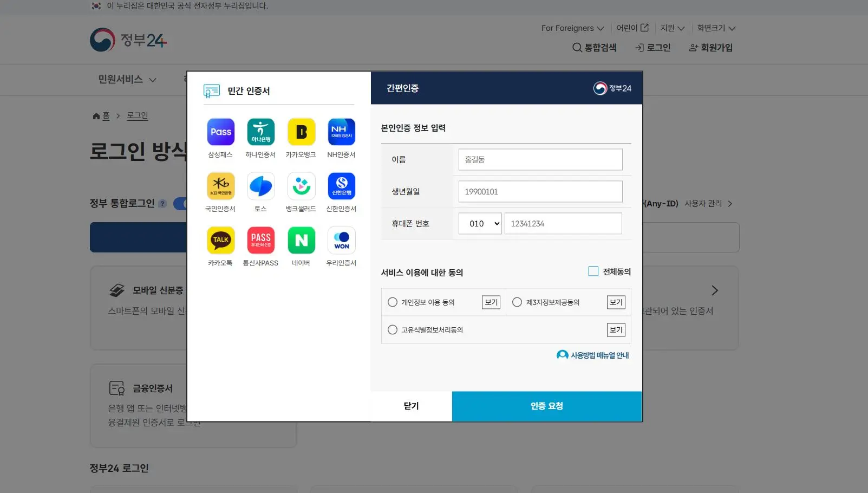The height and width of the screenshot is (493, 868).
Task: Click 보기 for 제3자정보제공동의
Action: click(x=616, y=302)
